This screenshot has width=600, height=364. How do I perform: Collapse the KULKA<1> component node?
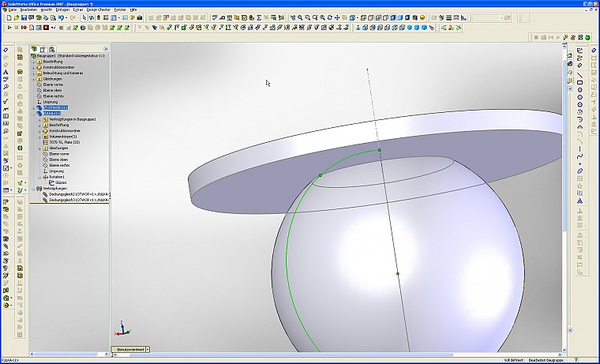34,114
